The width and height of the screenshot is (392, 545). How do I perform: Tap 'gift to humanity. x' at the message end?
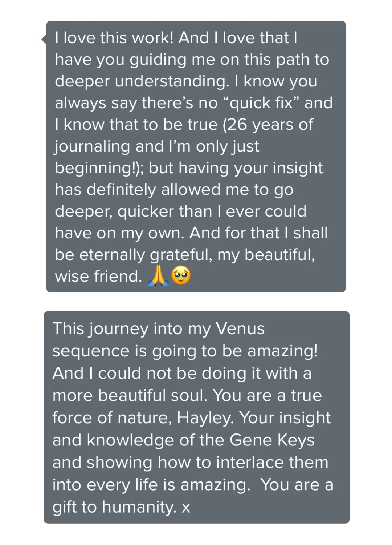click(x=121, y=507)
